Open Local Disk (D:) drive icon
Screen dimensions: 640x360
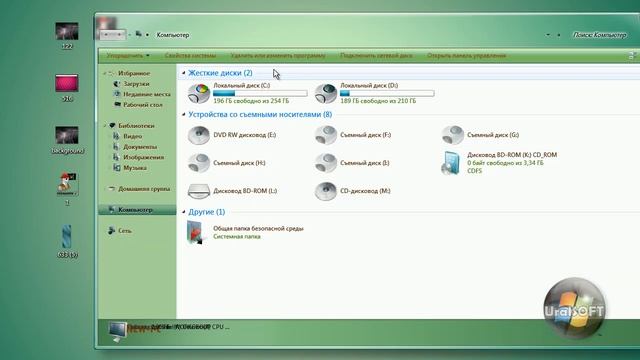pos(326,93)
